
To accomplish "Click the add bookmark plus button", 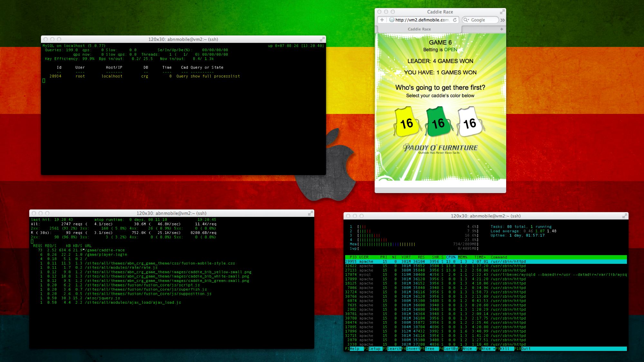I will pyautogui.click(x=382, y=20).
